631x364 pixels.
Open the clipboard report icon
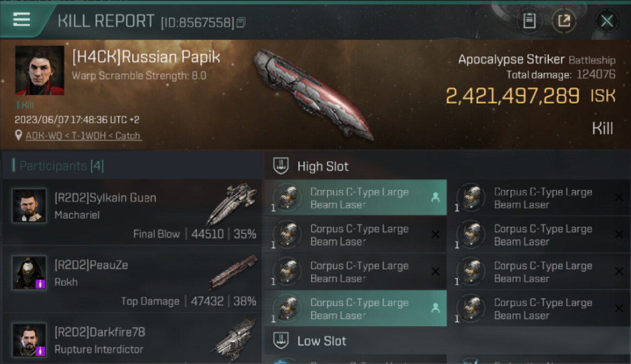click(529, 21)
